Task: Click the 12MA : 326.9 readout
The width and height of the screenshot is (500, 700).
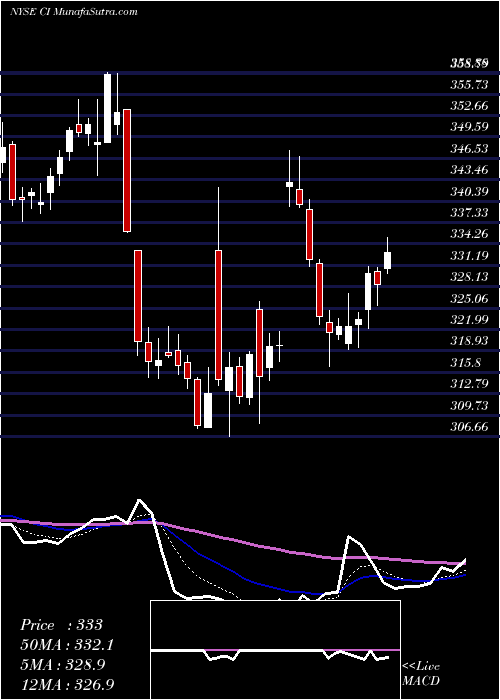Action: pyautogui.click(x=67, y=684)
